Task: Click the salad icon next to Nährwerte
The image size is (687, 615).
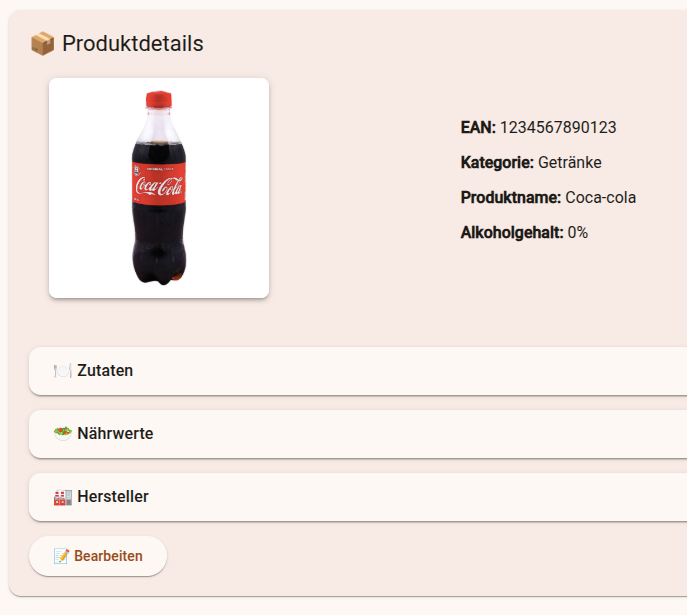Action: (x=63, y=434)
